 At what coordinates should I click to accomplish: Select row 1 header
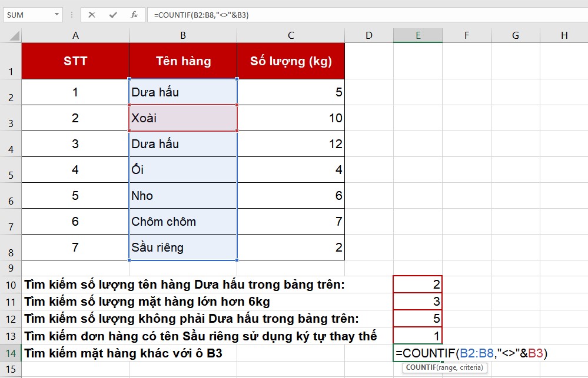tap(11, 61)
